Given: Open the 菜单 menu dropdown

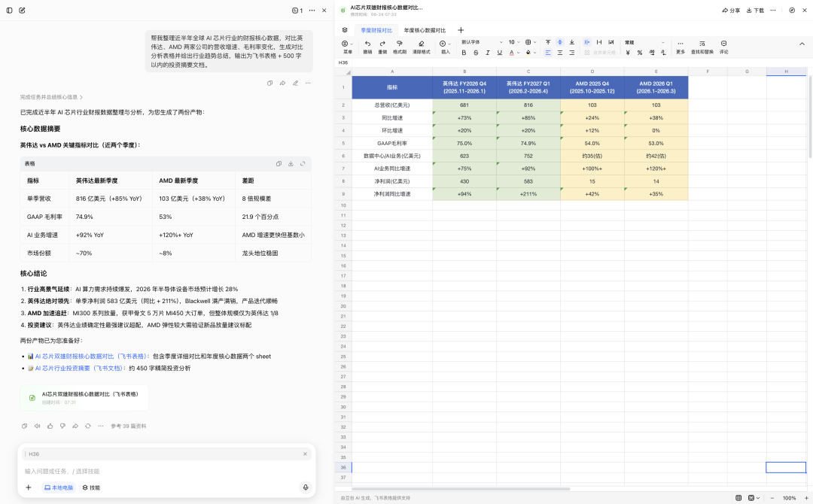Looking at the screenshot, I should coord(347,47).
